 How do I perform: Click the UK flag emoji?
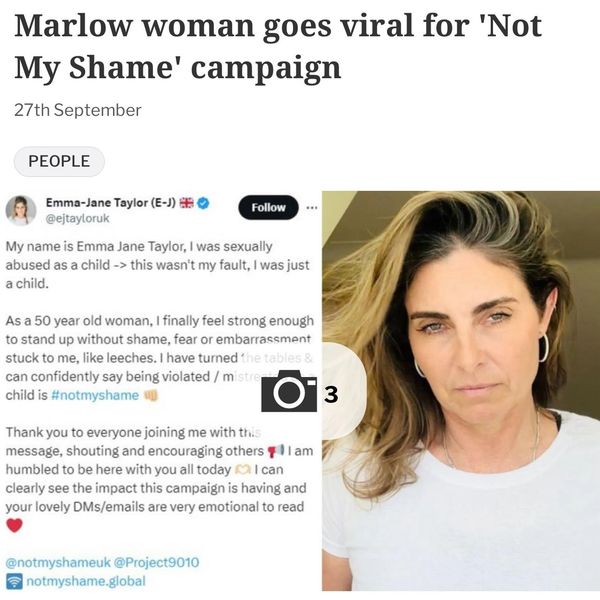point(187,202)
